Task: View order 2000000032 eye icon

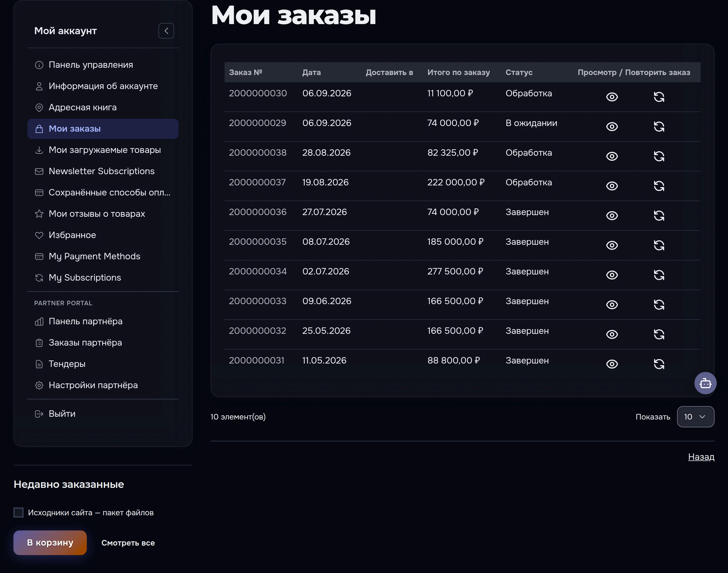Action: click(612, 334)
